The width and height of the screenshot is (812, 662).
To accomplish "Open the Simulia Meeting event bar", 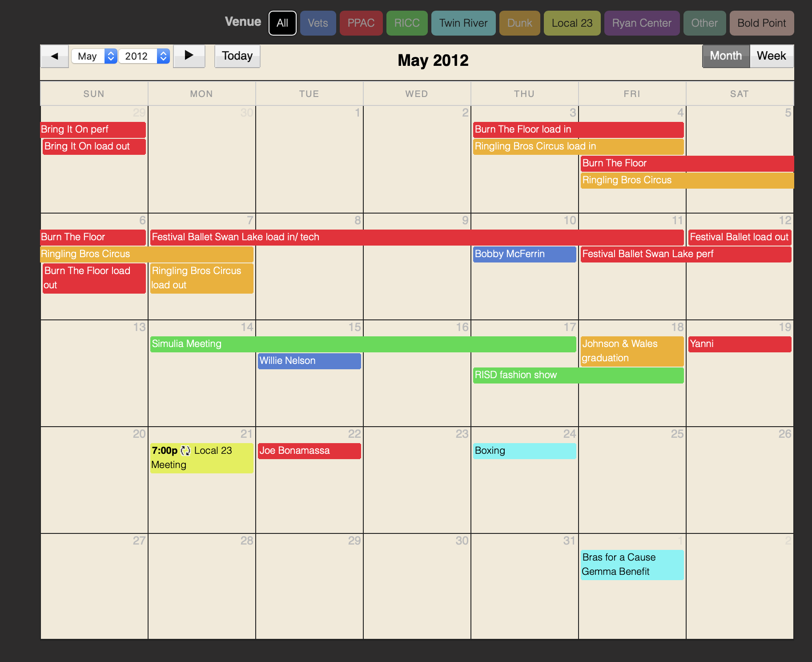I will (x=362, y=344).
